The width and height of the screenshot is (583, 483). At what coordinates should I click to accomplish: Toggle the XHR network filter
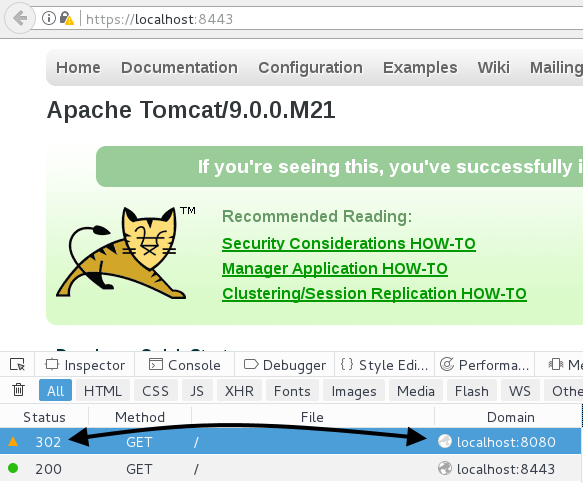tap(239, 390)
